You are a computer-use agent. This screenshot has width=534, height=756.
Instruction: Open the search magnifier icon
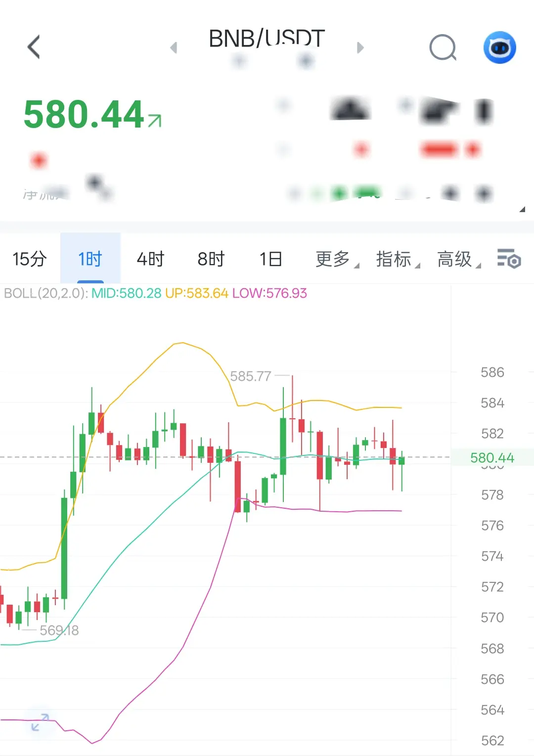[x=443, y=47]
